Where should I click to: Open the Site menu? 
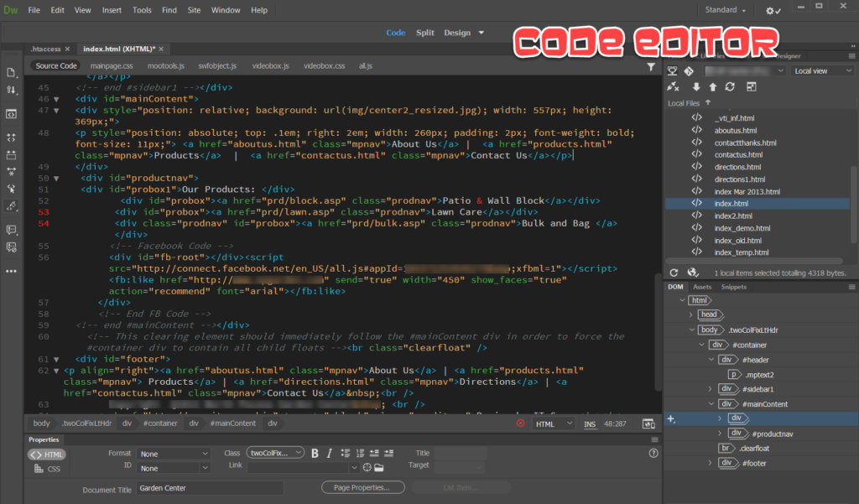point(194,10)
